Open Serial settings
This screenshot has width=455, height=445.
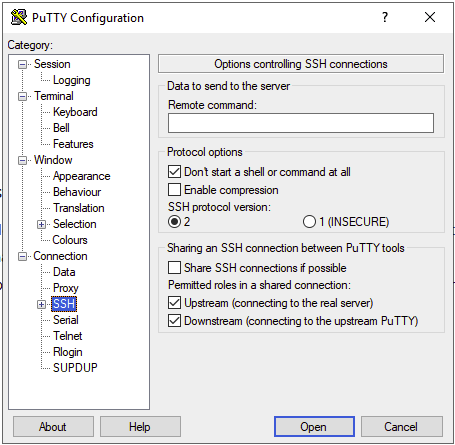[66, 320]
